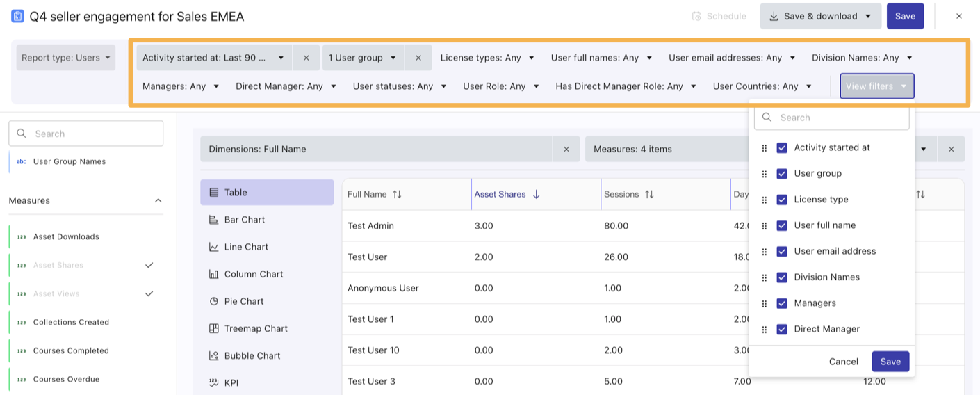Image resolution: width=980 pixels, height=395 pixels.
Task: Remove the Activity started at filter
Action: tap(306, 58)
